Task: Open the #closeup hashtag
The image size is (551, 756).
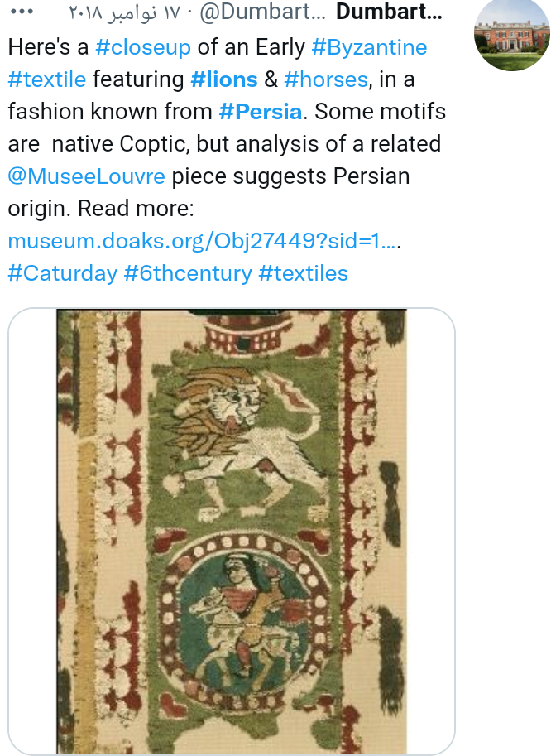Action: 143,46
